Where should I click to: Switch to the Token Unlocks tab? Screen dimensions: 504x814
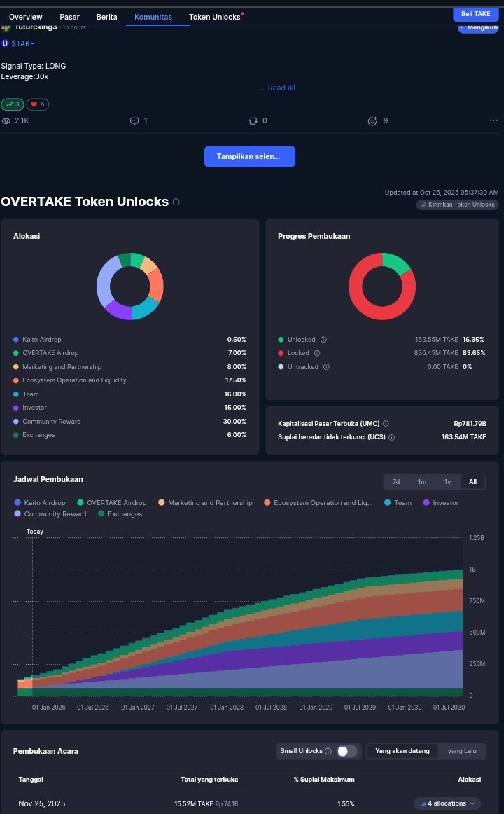coord(215,17)
